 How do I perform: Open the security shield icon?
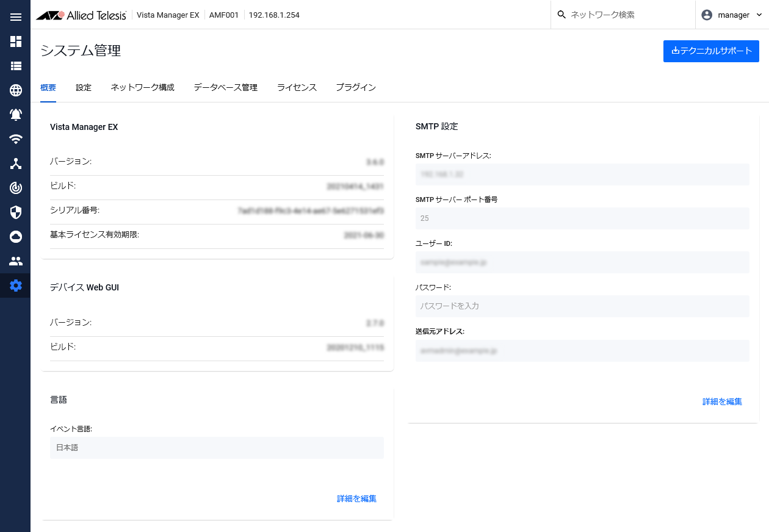(16, 212)
